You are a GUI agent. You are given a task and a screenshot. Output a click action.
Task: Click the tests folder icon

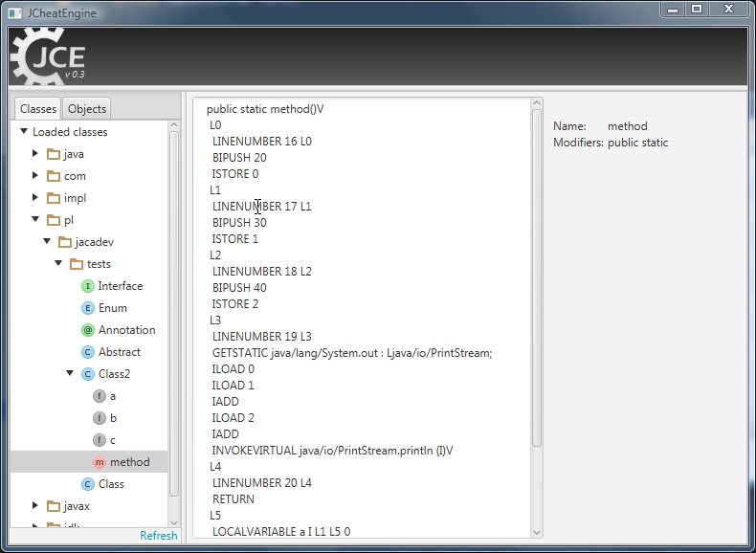click(77, 264)
